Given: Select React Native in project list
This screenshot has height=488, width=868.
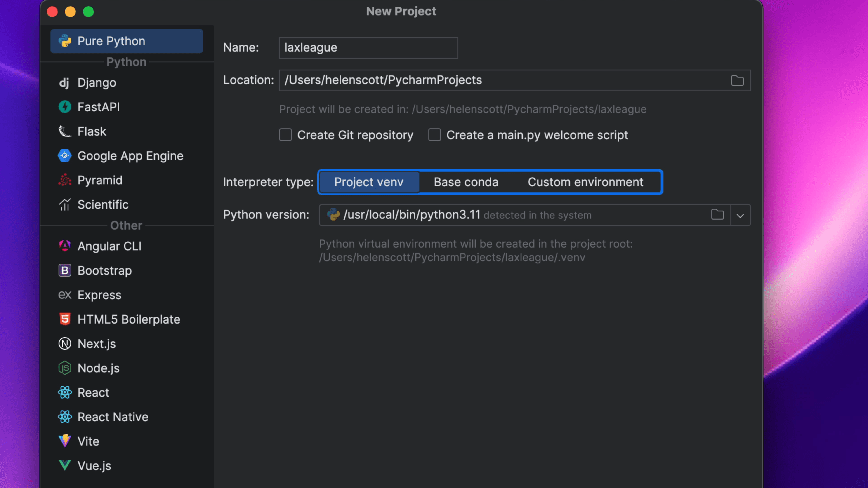Looking at the screenshot, I should (113, 417).
